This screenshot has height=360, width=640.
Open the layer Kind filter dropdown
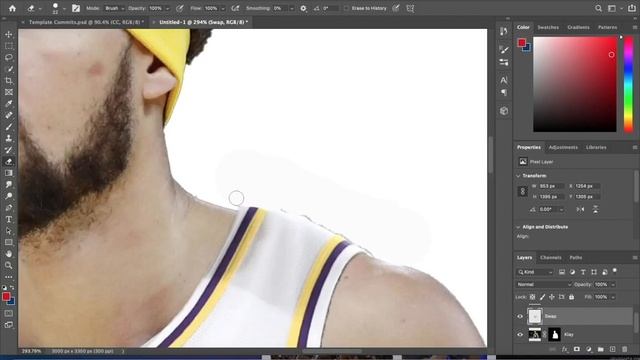[x=535, y=272]
